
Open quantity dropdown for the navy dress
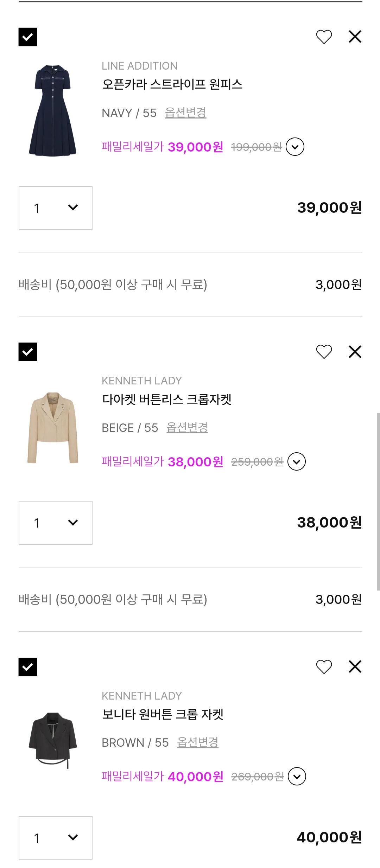point(56,208)
